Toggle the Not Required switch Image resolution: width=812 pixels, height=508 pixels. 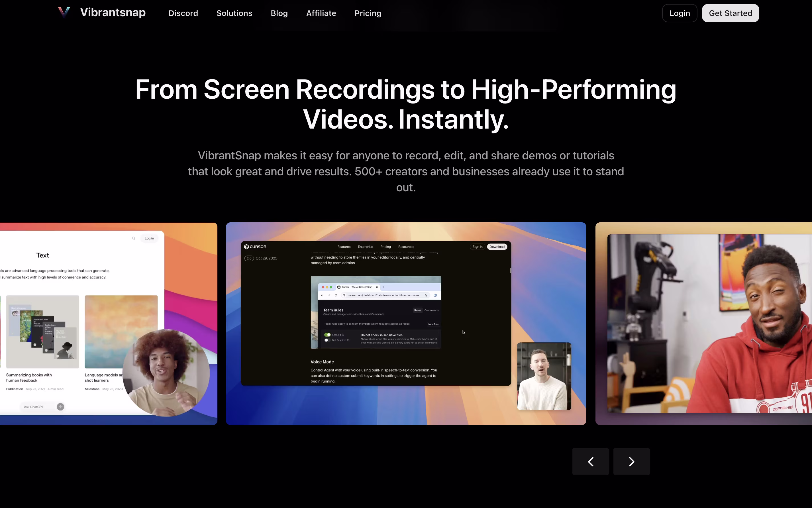[x=327, y=340]
